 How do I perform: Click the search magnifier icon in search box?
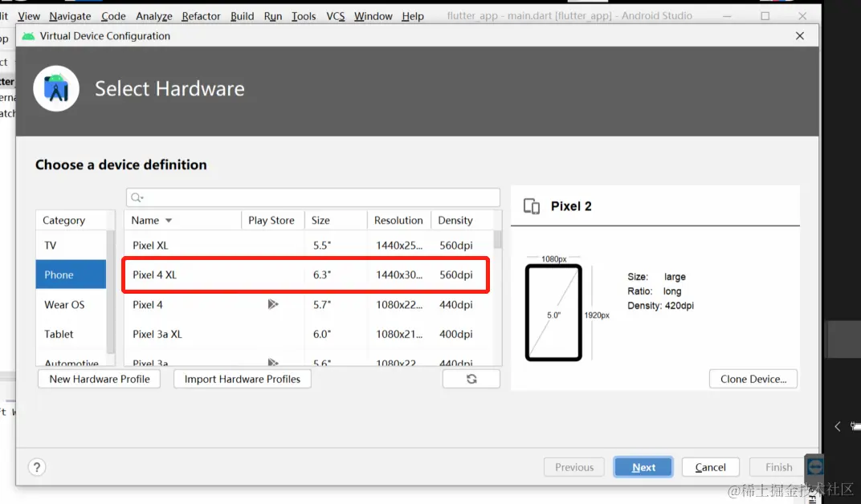point(137,197)
